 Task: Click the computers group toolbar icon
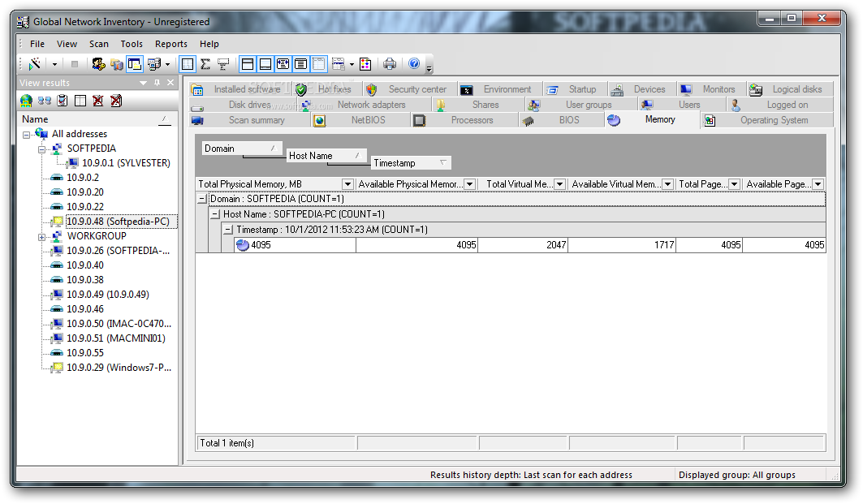coord(154,64)
